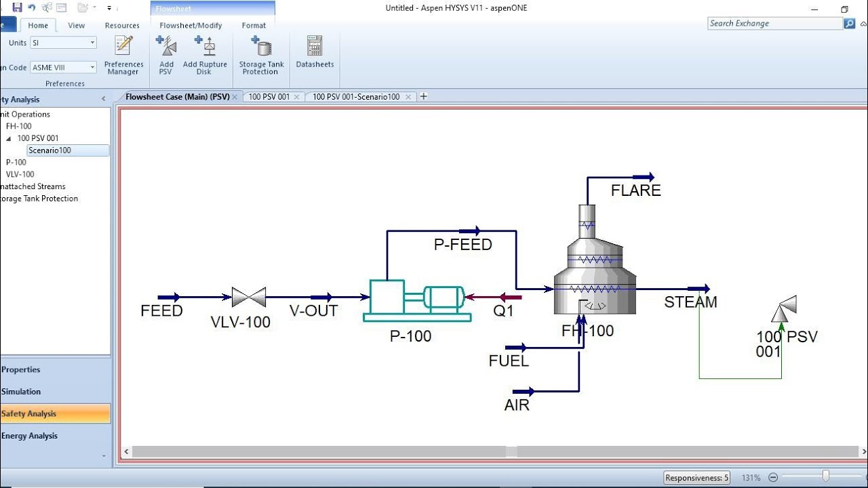
Task: Click the search magnifier icon
Action: (849, 23)
